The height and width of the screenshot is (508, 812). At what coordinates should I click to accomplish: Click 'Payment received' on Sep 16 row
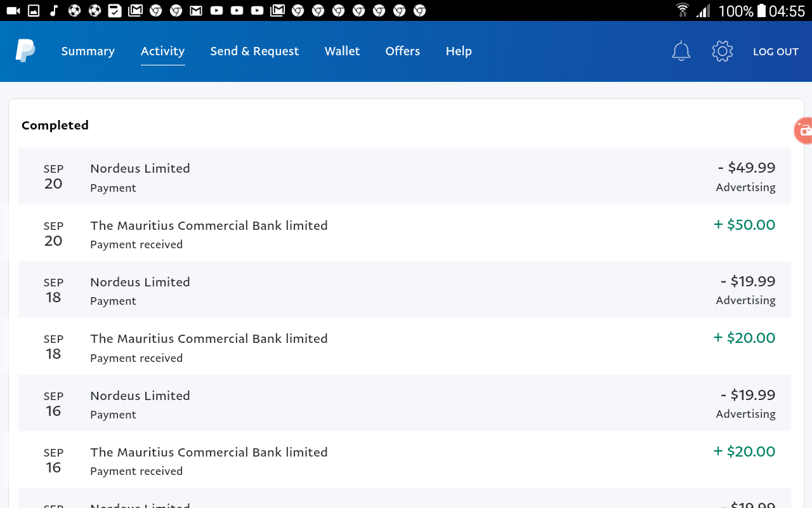[x=136, y=471]
